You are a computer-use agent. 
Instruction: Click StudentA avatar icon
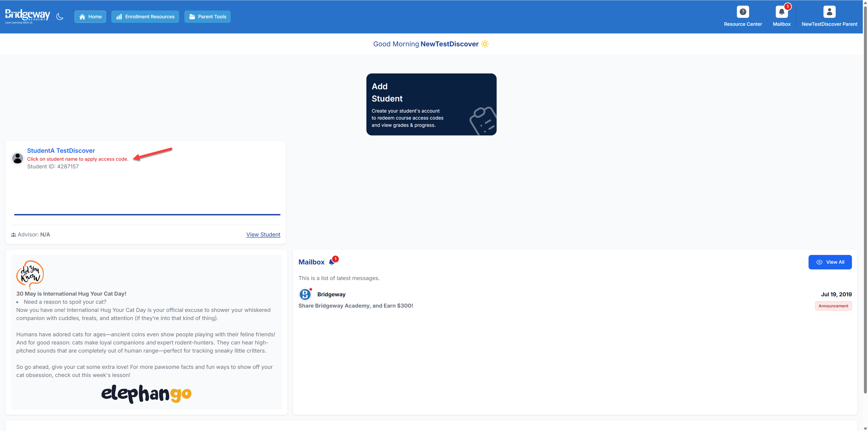(18, 158)
